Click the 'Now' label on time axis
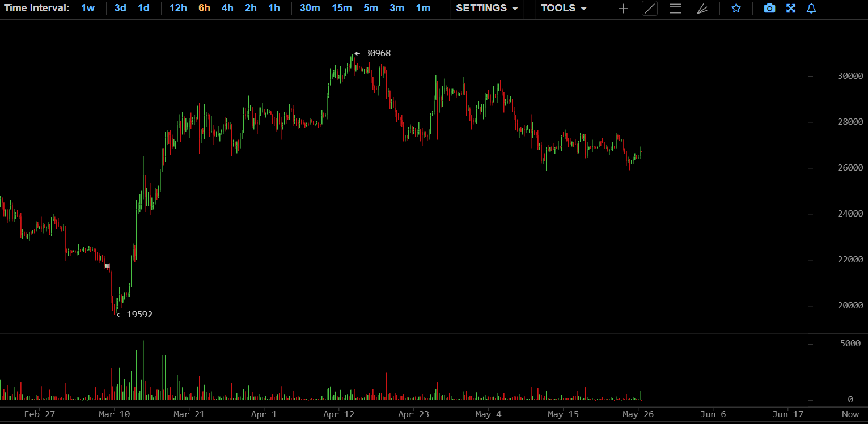The width and height of the screenshot is (868, 424). [850, 414]
